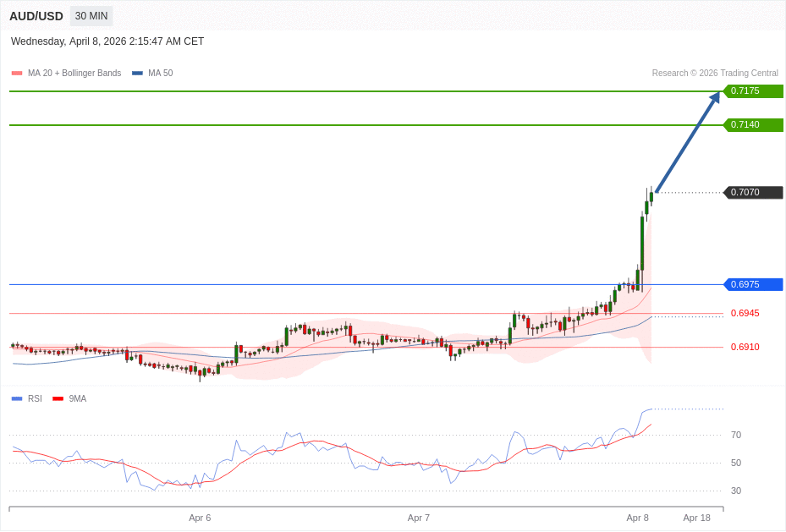The image size is (786, 532).
Task: Open the 30 MIN timeframe selector
Action: [x=91, y=15]
